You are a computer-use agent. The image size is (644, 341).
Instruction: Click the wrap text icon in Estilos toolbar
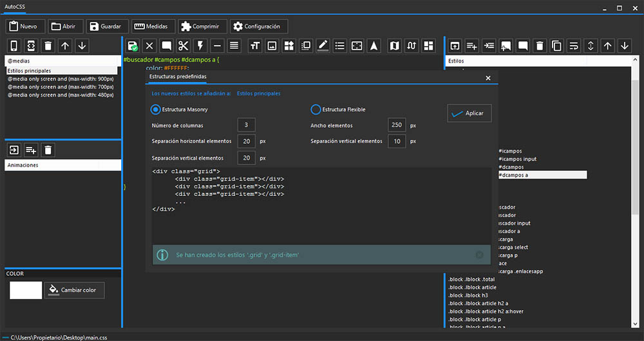tap(574, 46)
